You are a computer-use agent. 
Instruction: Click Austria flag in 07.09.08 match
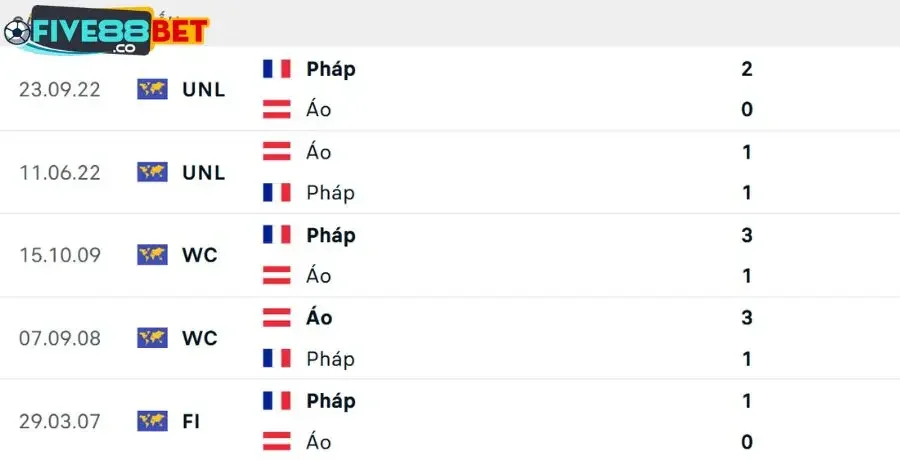tap(276, 318)
